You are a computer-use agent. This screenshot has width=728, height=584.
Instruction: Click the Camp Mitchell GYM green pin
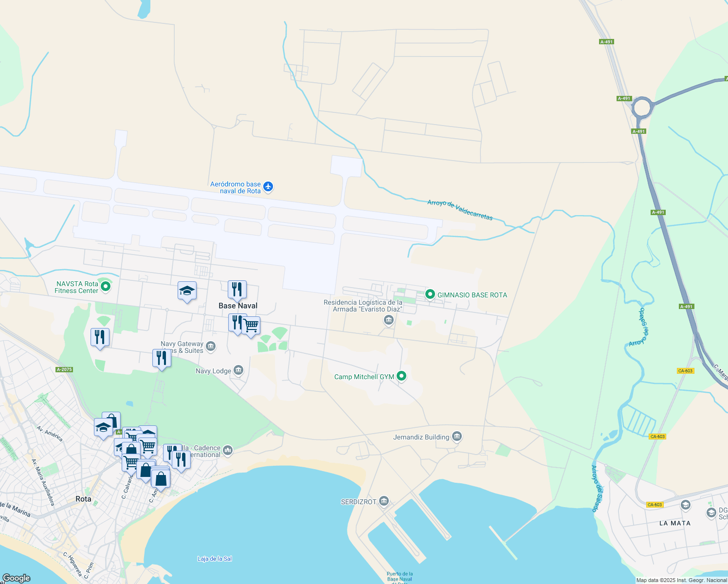pyautogui.click(x=401, y=376)
